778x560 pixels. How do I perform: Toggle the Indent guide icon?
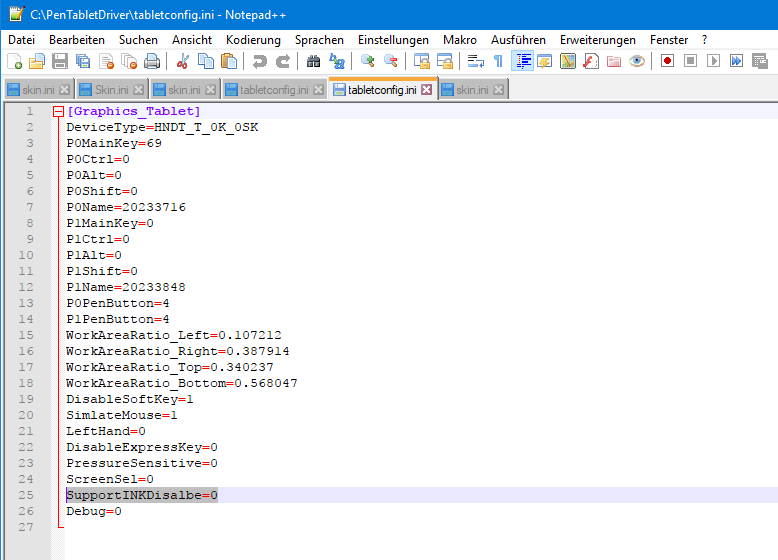522,61
